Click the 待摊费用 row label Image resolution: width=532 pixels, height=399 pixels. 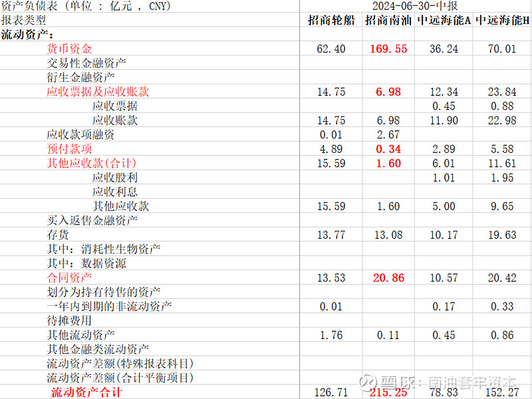click(69, 321)
